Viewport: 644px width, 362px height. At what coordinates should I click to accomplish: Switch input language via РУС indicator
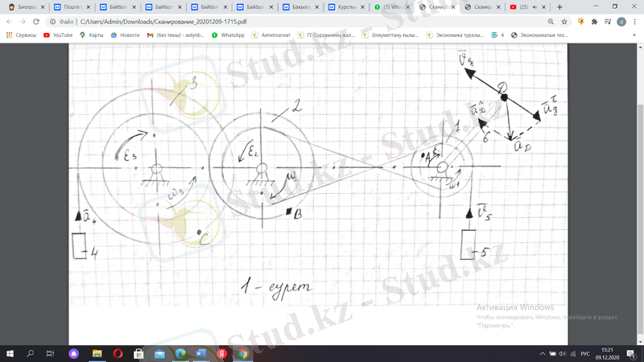585,354
